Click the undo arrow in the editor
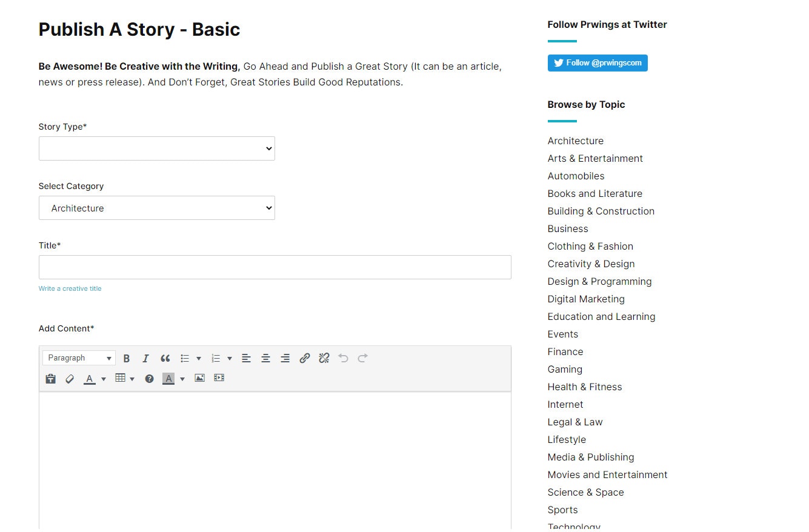This screenshot has height=532, width=809. 344,358
